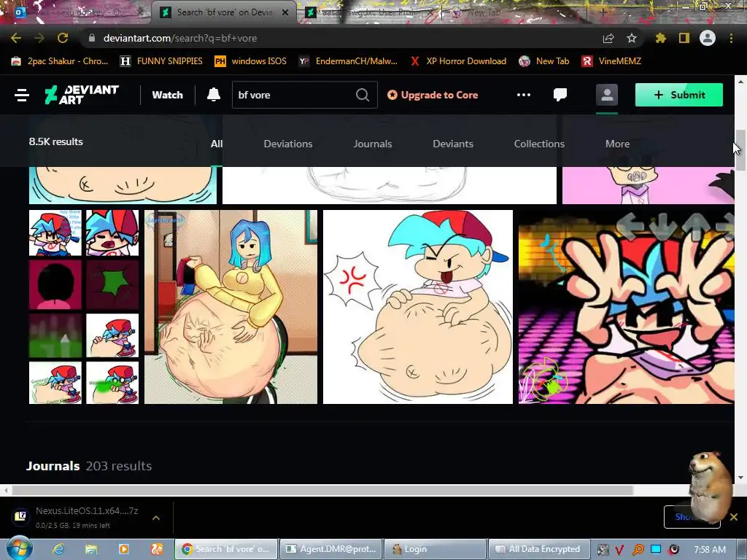
Task: Open the DeviantArt hamburger menu
Action: click(x=21, y=95)
